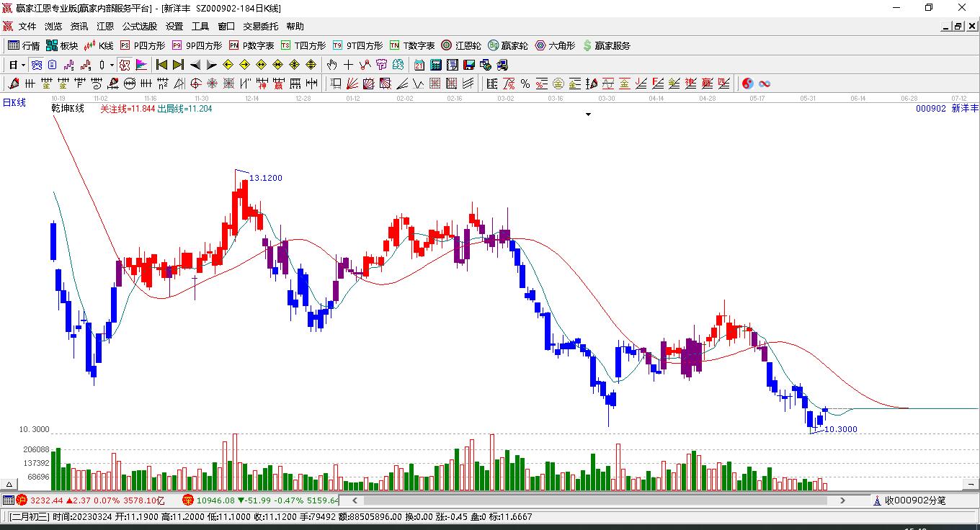Expand the 日 period dropdown arrow

coord(24,65)
